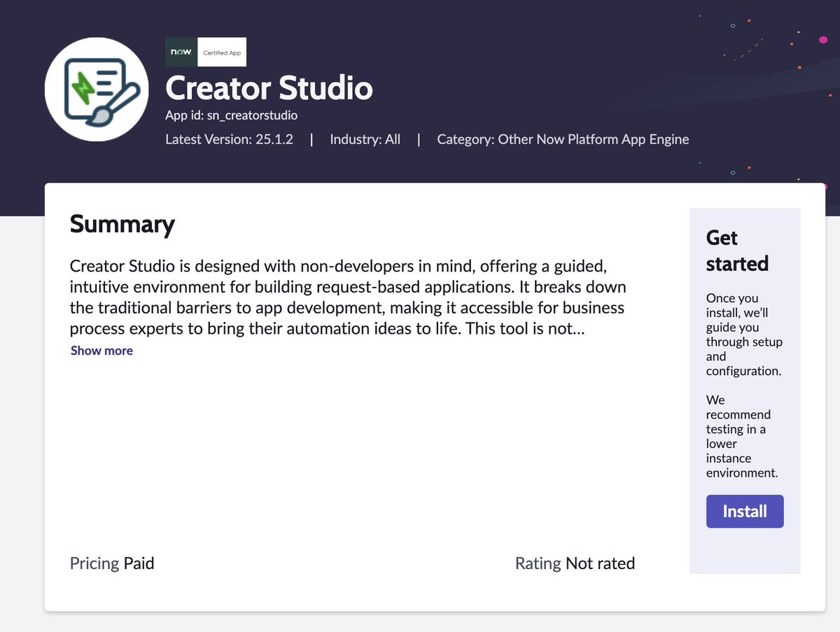Click the Now Certified App badge
The image size is (840, 632).
point(206,52)
